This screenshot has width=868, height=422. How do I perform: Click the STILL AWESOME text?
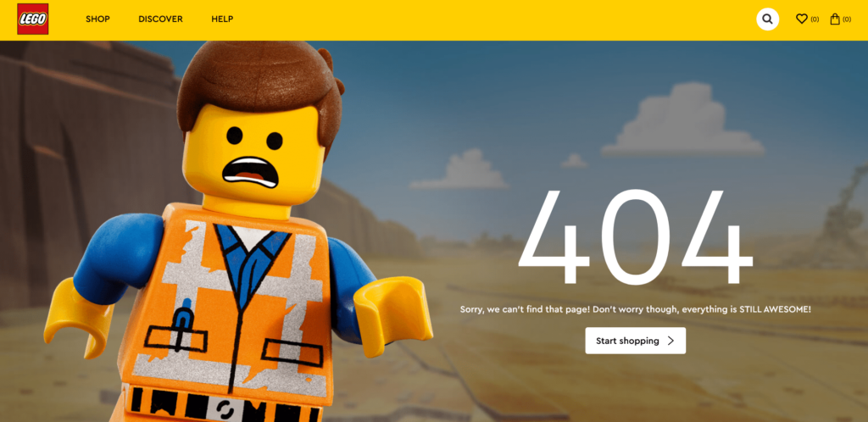pyautogui.click(x=775, y=309)
